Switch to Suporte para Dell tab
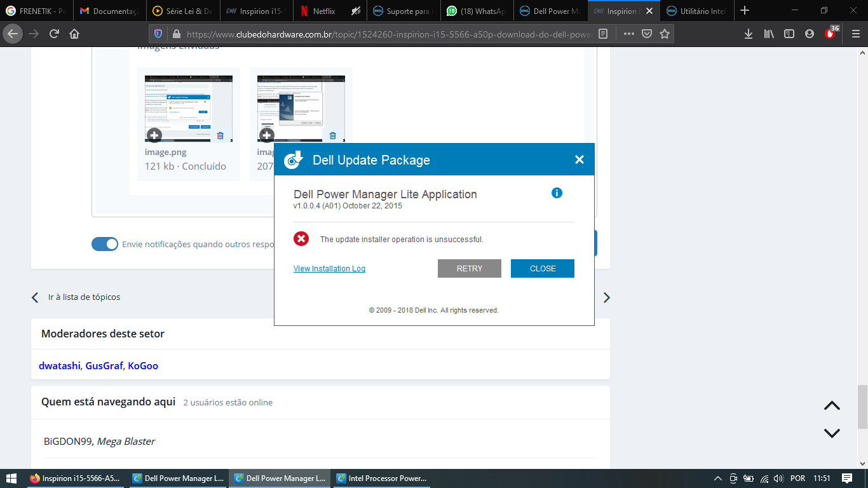Viewport: 868px width, 488px height. coord(403,11)
